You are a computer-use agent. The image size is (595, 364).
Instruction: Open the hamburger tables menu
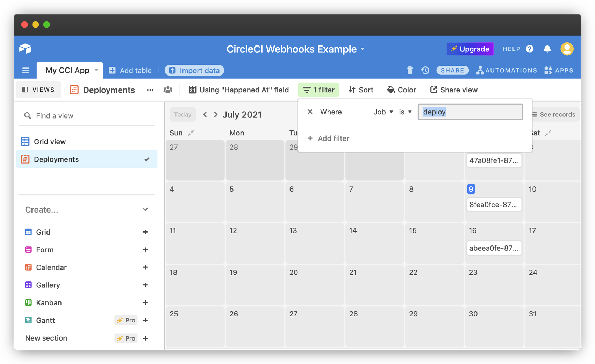point(26,70)
